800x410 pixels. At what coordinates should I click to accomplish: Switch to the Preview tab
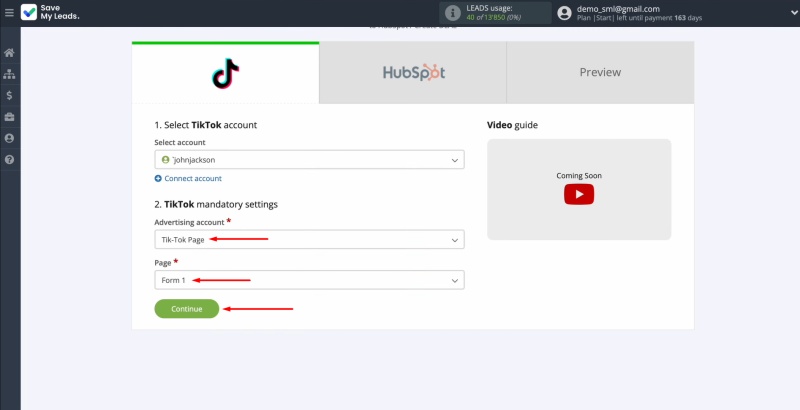click(x=601, y=73)
